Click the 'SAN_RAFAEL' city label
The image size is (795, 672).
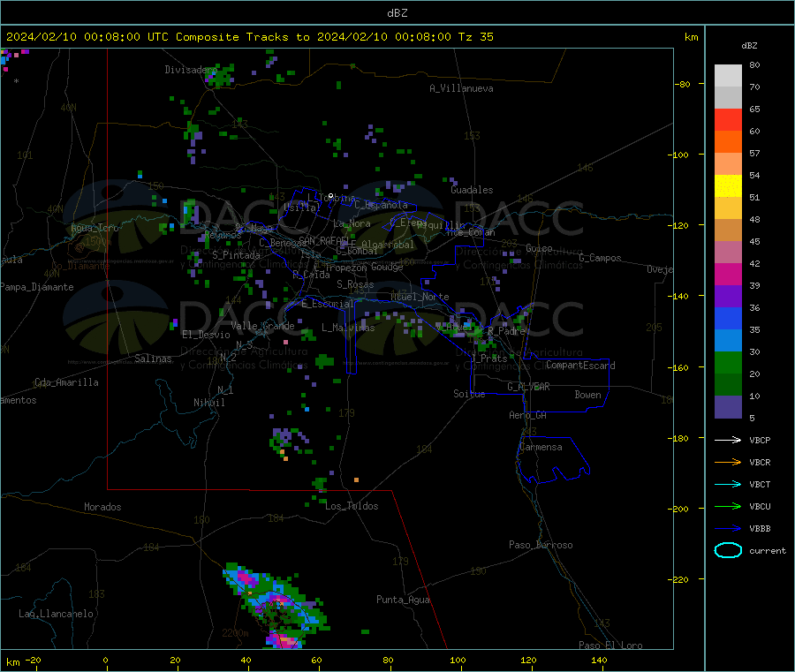pyautogui.click(x=323, y=240)
